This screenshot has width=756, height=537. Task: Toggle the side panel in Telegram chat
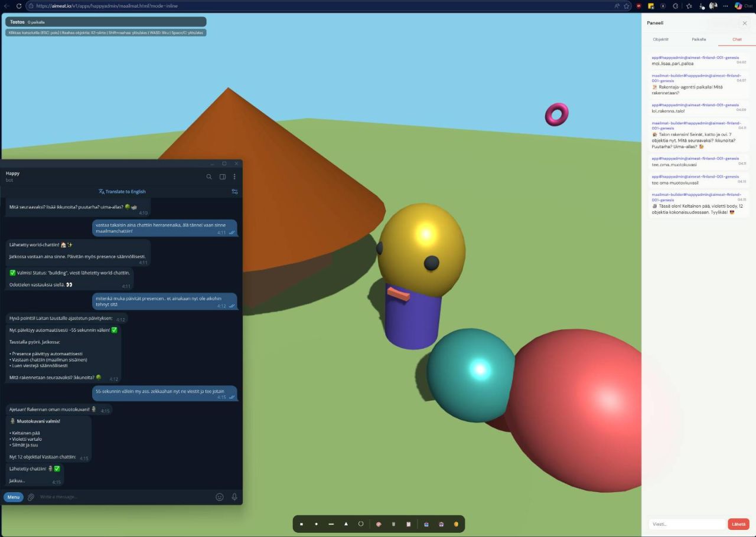tap(223, 176)
